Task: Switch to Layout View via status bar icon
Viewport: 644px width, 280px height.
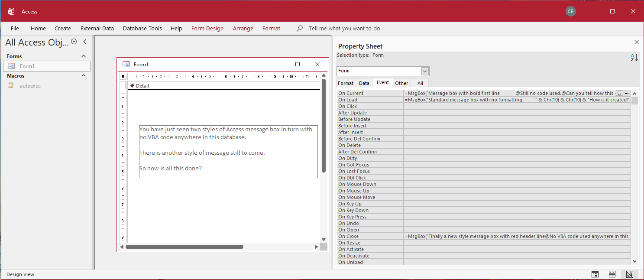Action: tap(612, 274)
